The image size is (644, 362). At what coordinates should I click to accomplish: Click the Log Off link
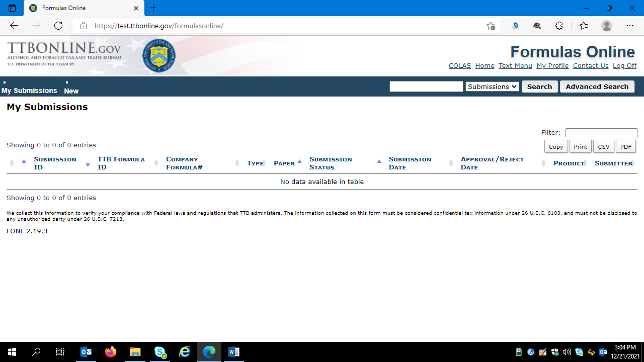tap(624, 66)
